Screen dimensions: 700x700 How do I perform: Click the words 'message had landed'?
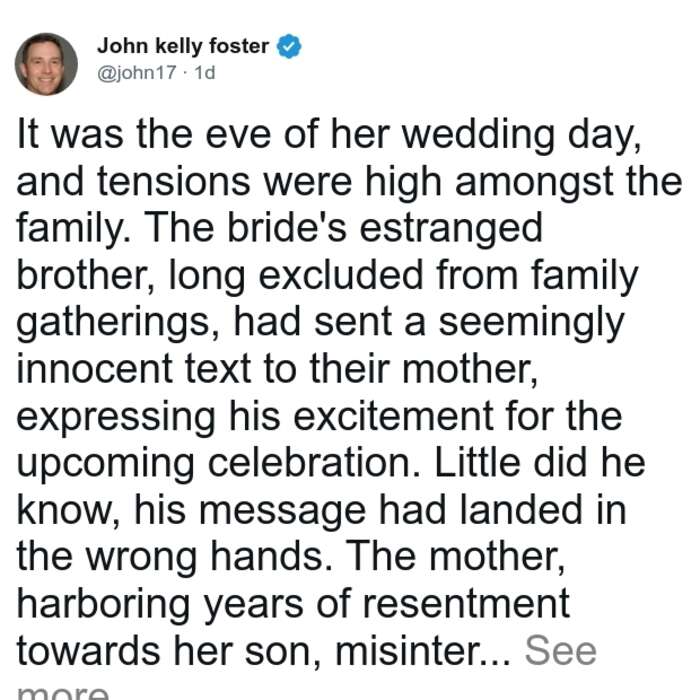point(391,511)
